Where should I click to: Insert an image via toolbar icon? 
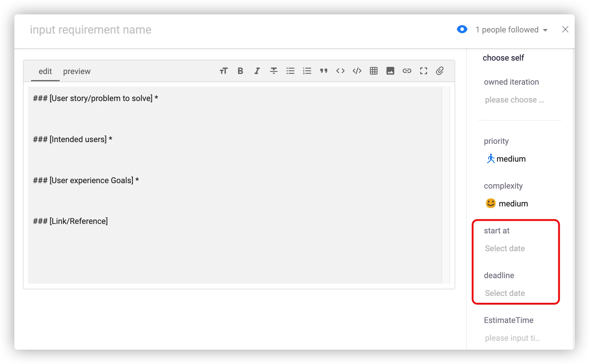point(390,71)
